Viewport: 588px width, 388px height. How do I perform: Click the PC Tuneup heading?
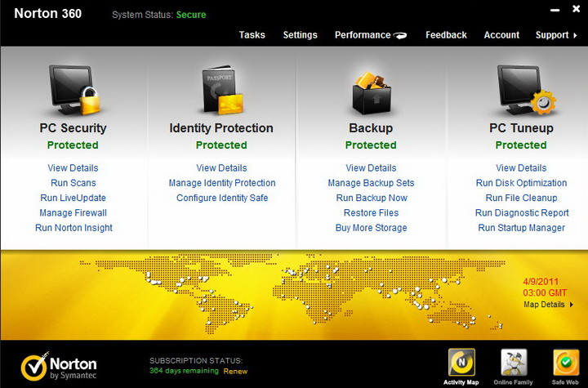pos(521,128)
